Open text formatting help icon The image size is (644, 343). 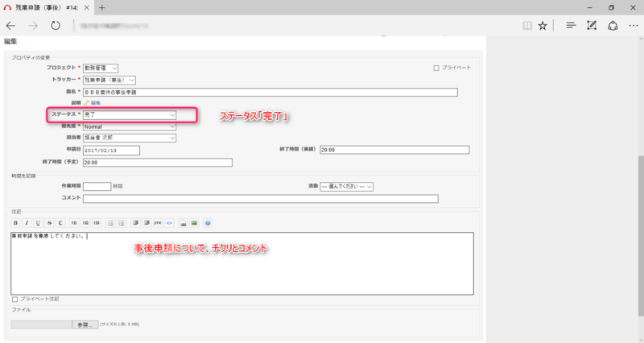tap(208, 223)
